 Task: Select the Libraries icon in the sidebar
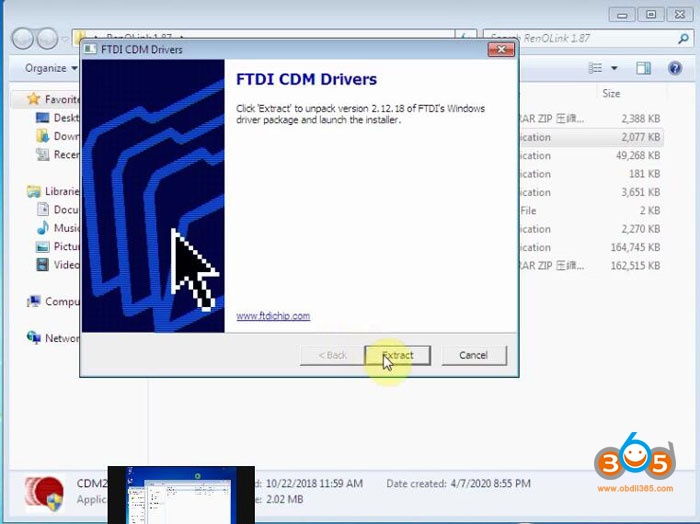33,191
